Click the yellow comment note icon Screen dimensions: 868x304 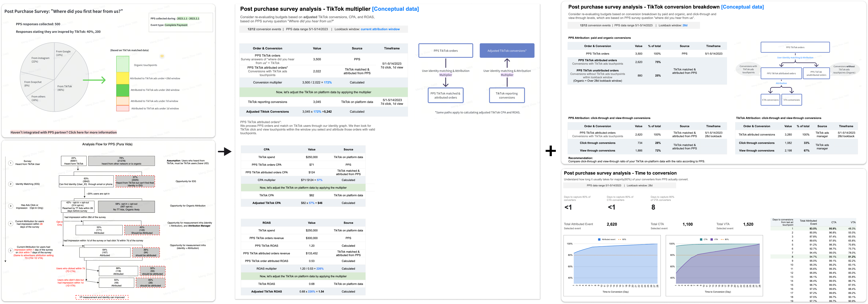[162, 56]
